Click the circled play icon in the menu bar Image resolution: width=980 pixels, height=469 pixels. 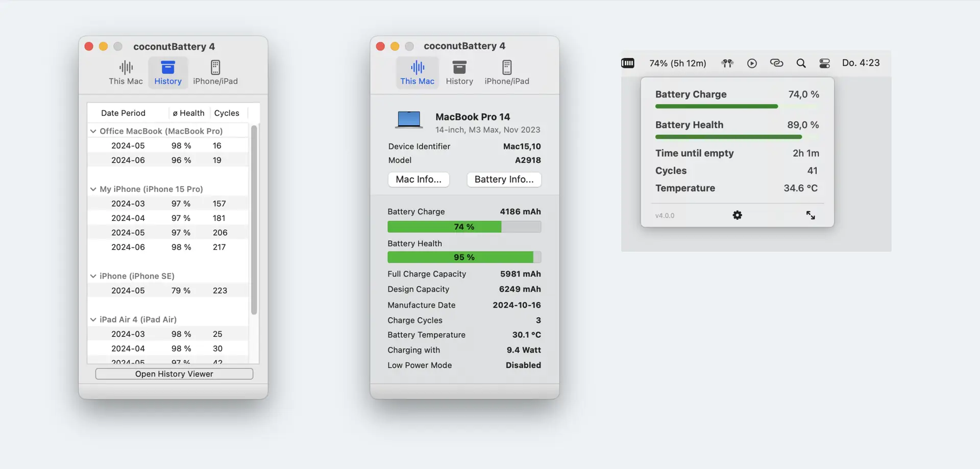click(752, 63)
